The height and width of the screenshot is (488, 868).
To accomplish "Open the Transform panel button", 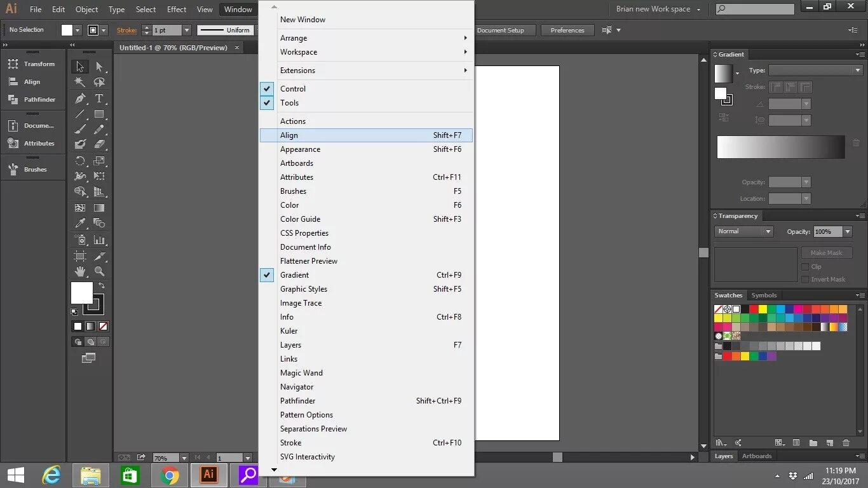I will (32, 64).
